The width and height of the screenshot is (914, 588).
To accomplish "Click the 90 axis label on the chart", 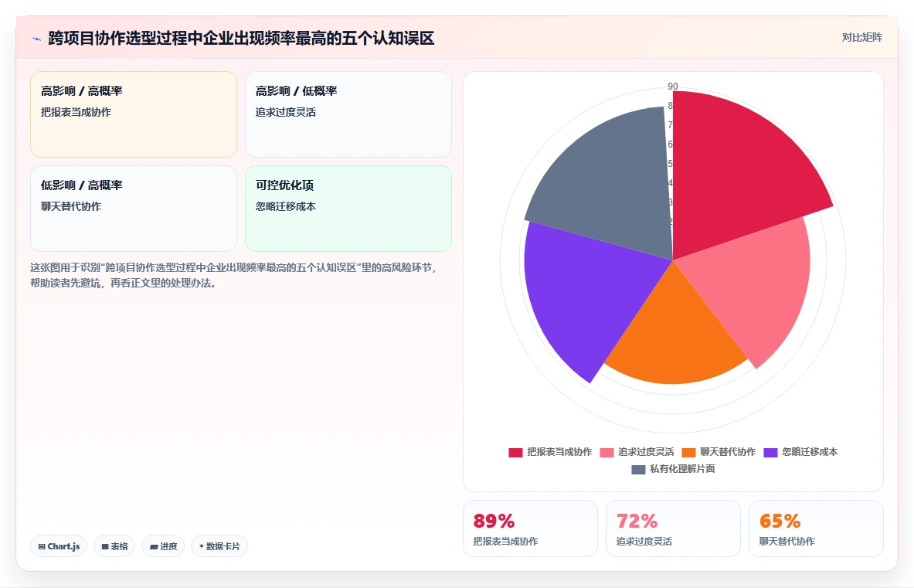I will (673, 87).
